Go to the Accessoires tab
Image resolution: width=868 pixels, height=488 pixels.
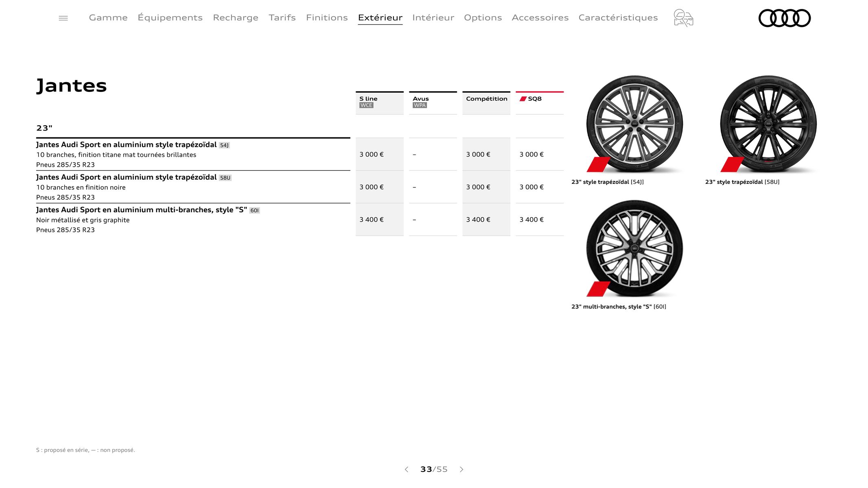(x=540, y=17)
